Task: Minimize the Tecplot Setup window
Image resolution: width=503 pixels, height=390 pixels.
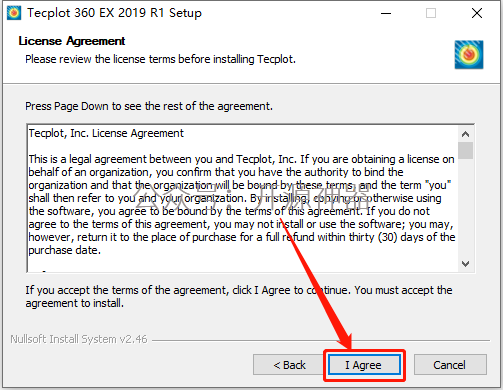Action: coord(386,13)
